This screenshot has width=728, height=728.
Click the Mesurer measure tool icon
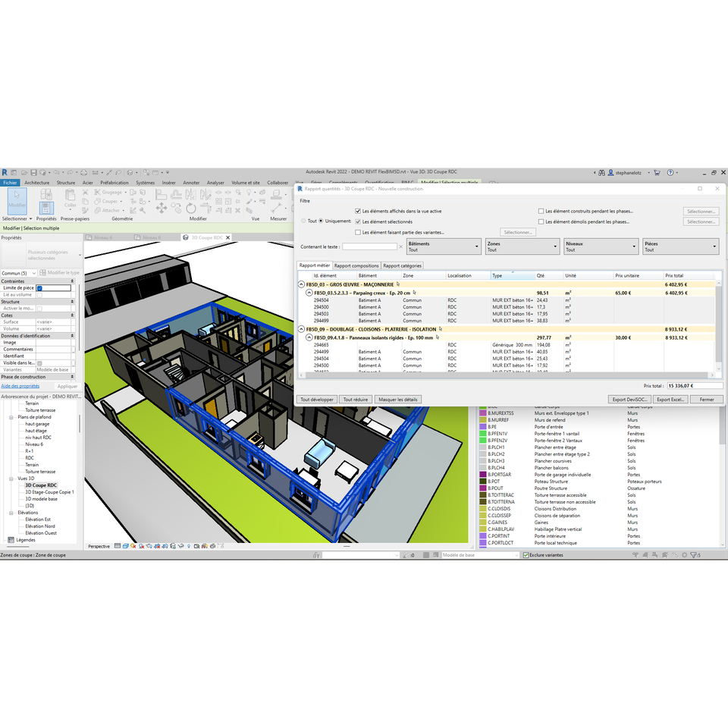[x=278, y=207]
